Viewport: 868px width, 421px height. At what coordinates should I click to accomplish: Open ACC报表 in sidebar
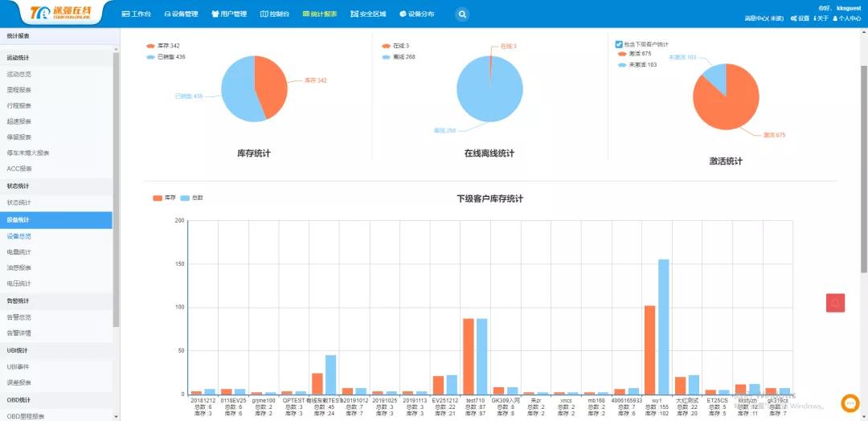19,169
